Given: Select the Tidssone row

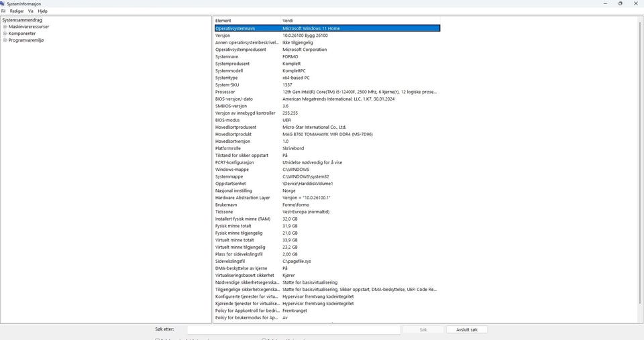Looking at the screenshot, I should click(327, 212).
